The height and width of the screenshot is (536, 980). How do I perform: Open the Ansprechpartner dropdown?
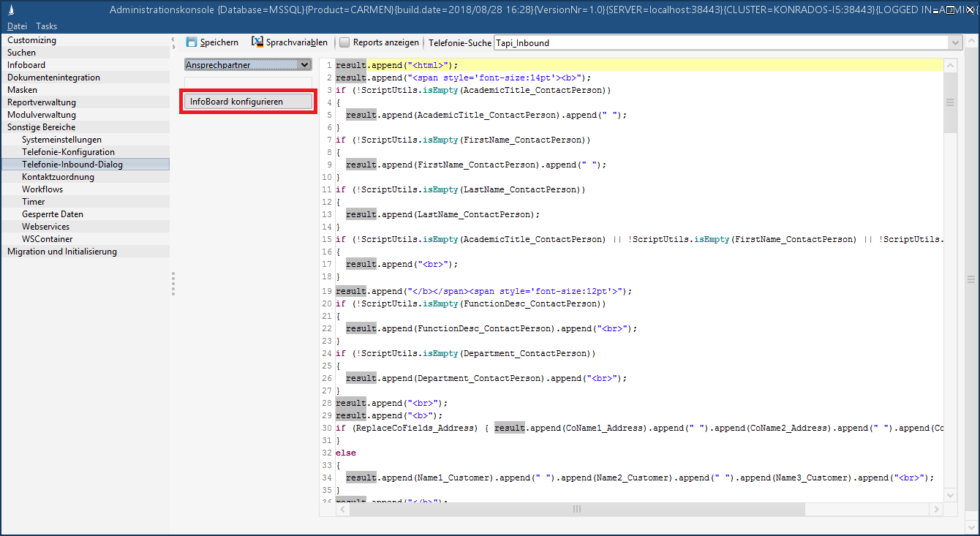coord(248,65)
